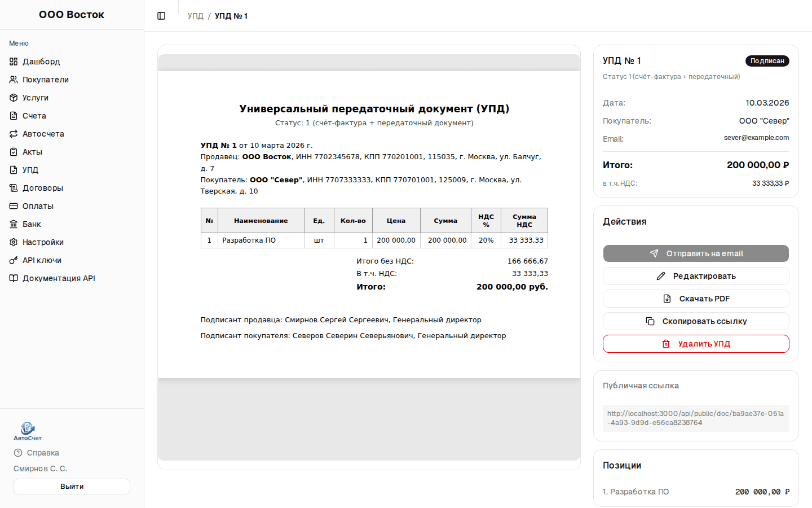The width and height of the screenshot is (812, 508).
Task: Click the Настройки gear icon
Action: pyautogui.click(x=14, y=242)
